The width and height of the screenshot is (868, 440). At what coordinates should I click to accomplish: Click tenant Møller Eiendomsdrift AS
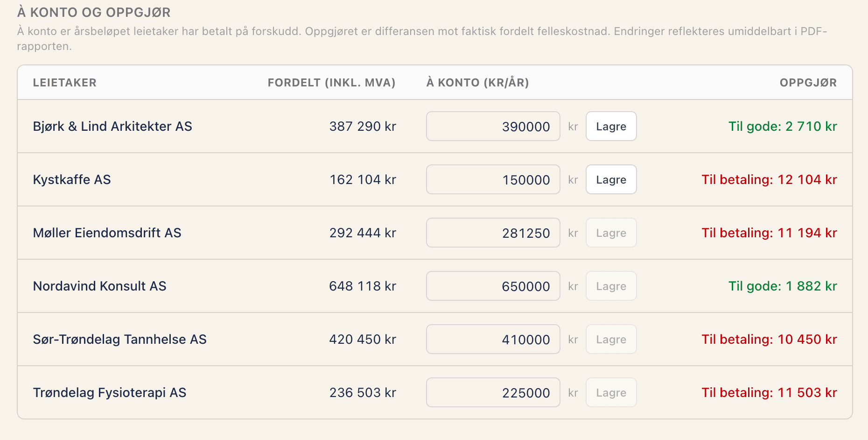[x=107, y=233]
